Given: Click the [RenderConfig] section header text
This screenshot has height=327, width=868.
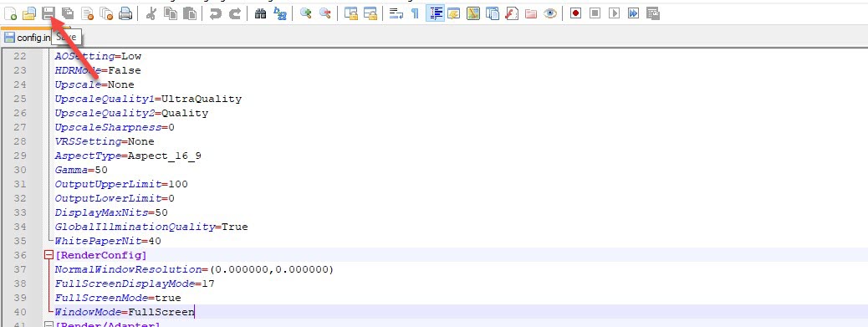Looking at the screenshot, I should click(x=100, y=256).
